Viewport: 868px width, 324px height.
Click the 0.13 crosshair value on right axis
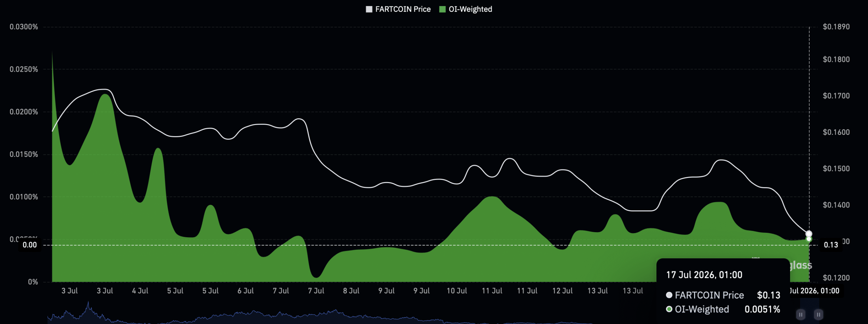pos(831,245)
